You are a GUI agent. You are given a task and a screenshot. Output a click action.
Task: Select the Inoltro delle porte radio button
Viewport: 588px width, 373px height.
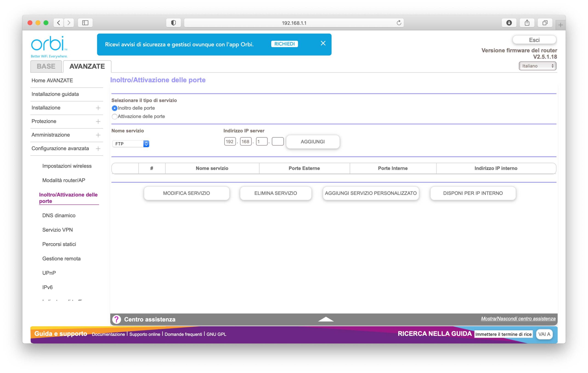click(114, 108)
